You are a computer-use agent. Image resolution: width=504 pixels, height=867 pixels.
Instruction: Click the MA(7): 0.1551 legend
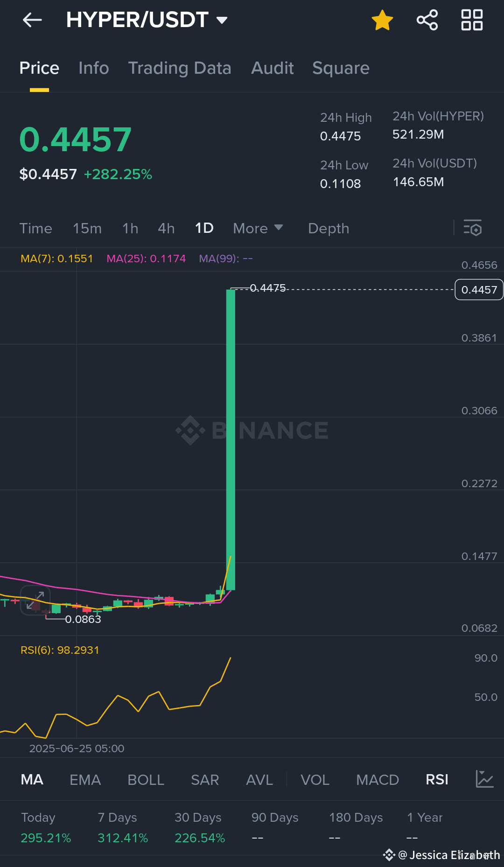click(57, 259)
